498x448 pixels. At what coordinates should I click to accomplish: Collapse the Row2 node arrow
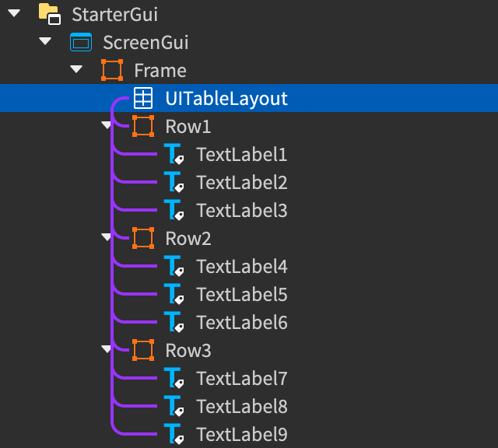click(106, 237)
